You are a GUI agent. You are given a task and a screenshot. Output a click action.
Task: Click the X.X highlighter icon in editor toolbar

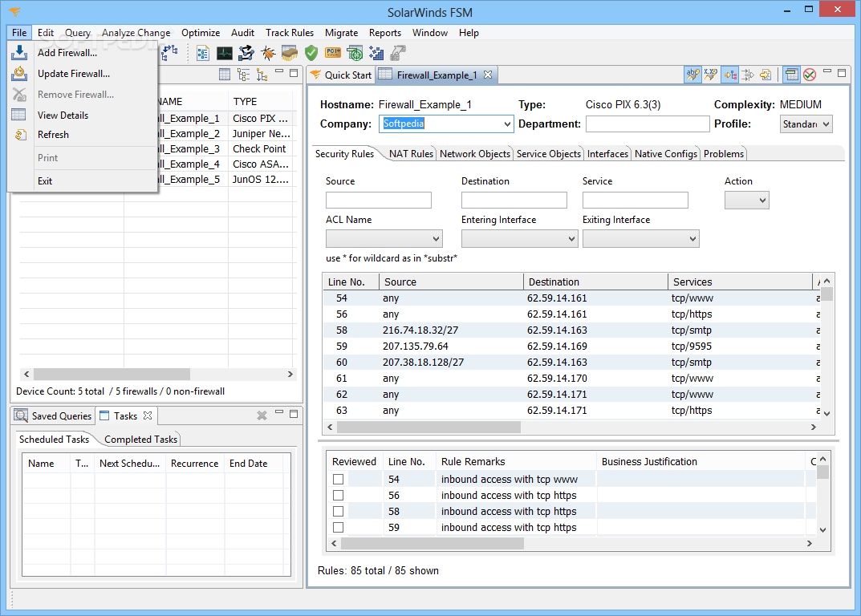click(710, 75)
